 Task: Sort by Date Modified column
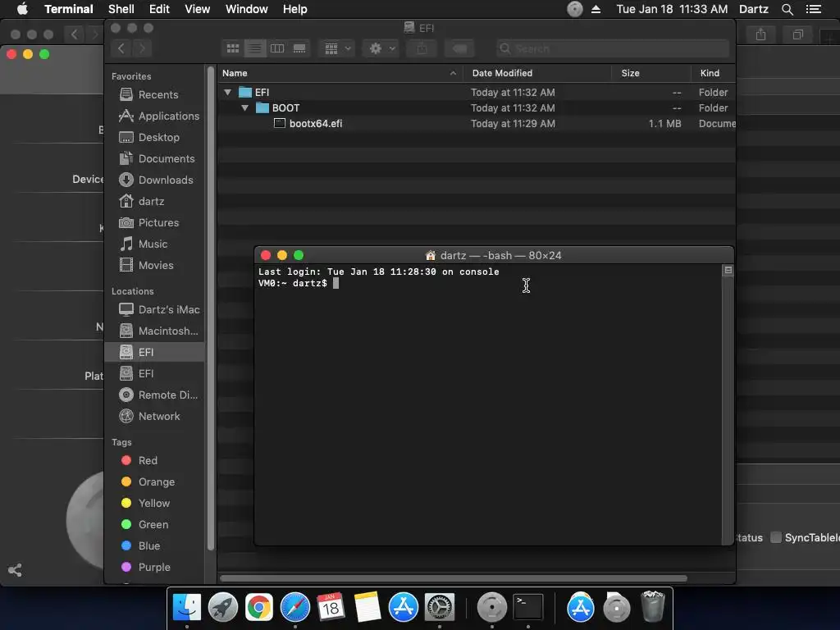[536, 73]
